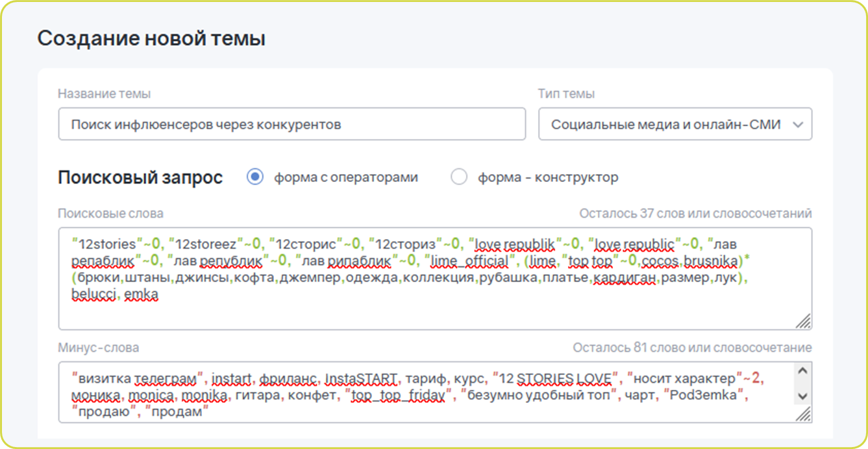Click scroll down arrow in Минус-слова box

(802, 395)
